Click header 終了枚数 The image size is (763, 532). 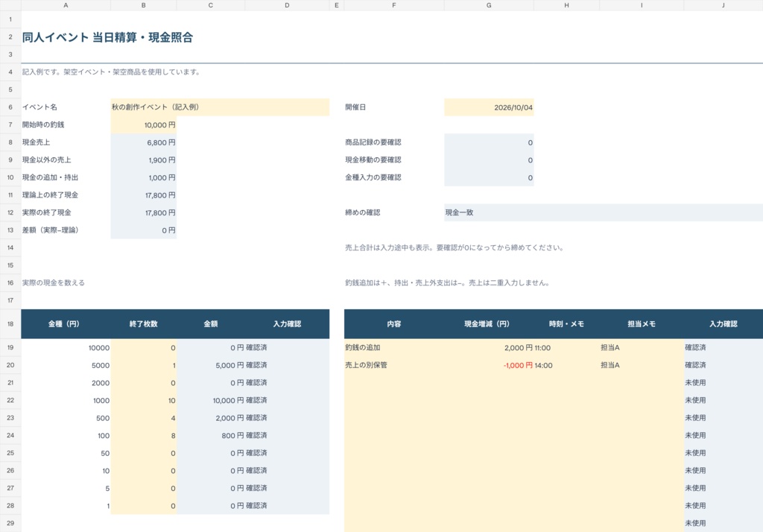click(144, 323)
